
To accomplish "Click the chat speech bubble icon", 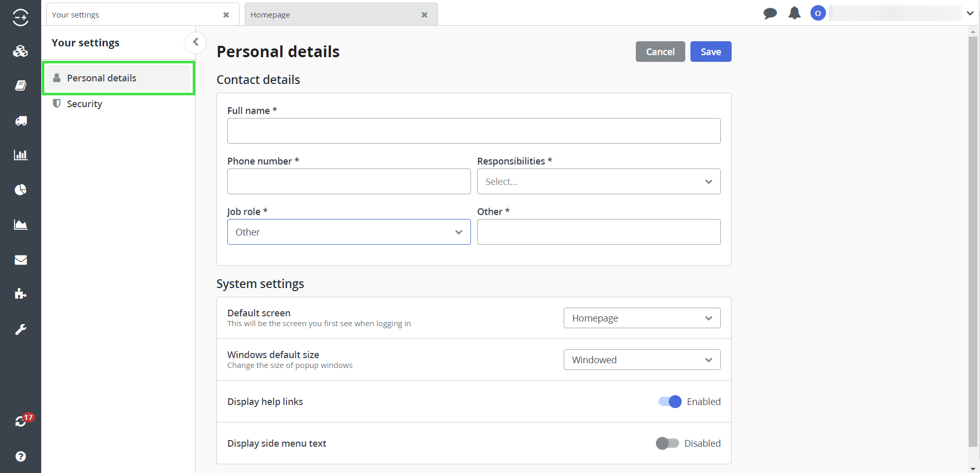I will click(770, 13).
